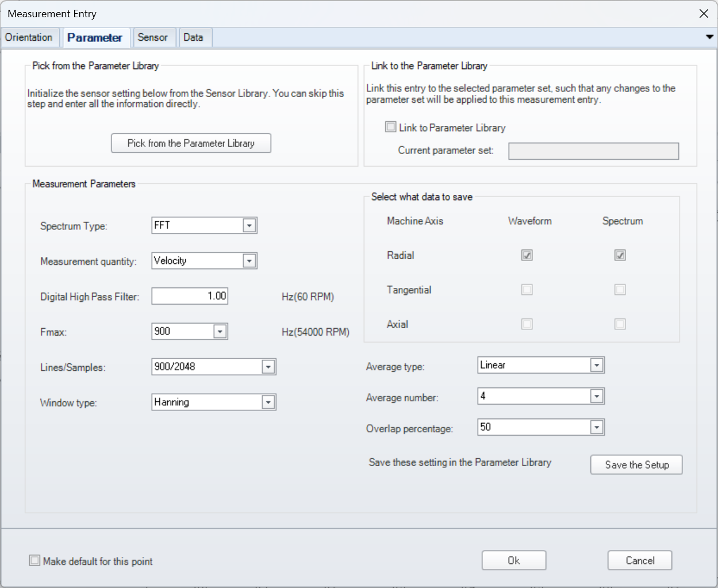Screen dimensions: 718x588
Task: Close the Measurement Entry dialog
Action: [704, 14]
